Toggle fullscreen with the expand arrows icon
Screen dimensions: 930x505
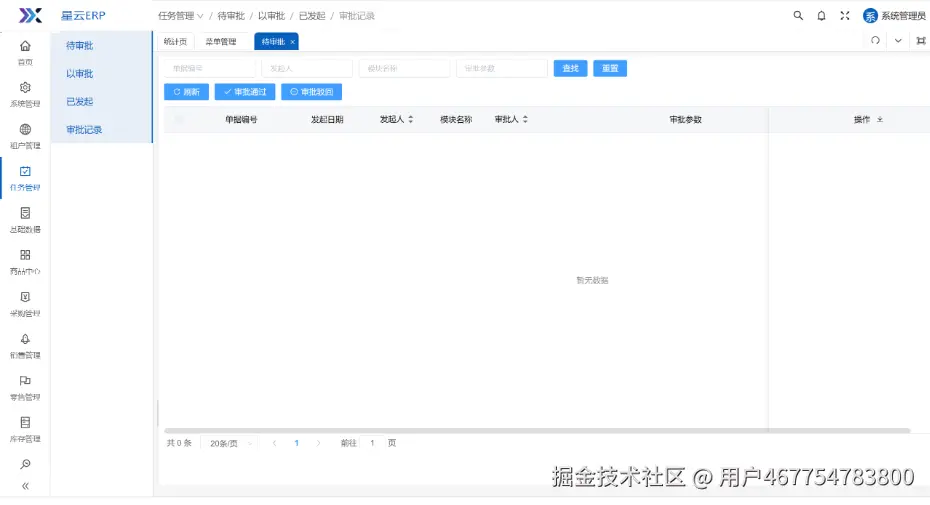tap(845, 16)
